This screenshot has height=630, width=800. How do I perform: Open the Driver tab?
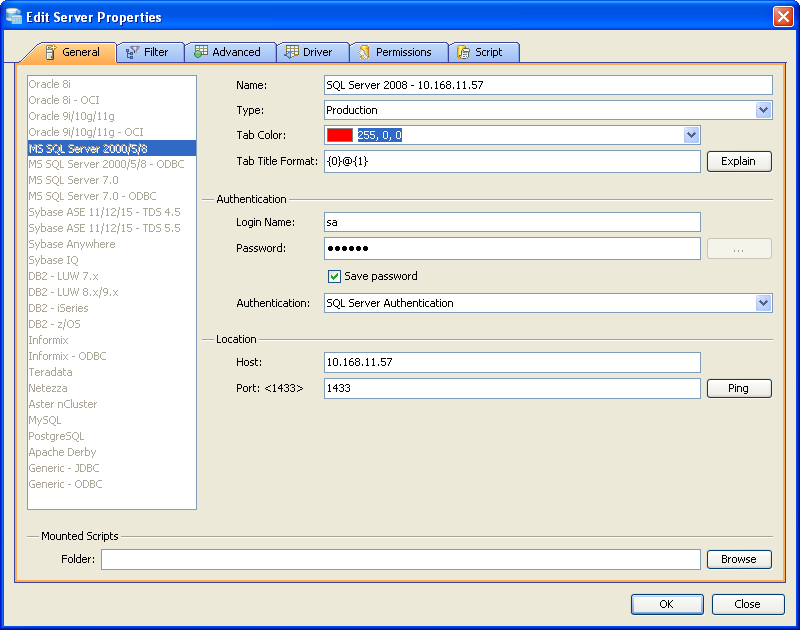click(313, 52)
